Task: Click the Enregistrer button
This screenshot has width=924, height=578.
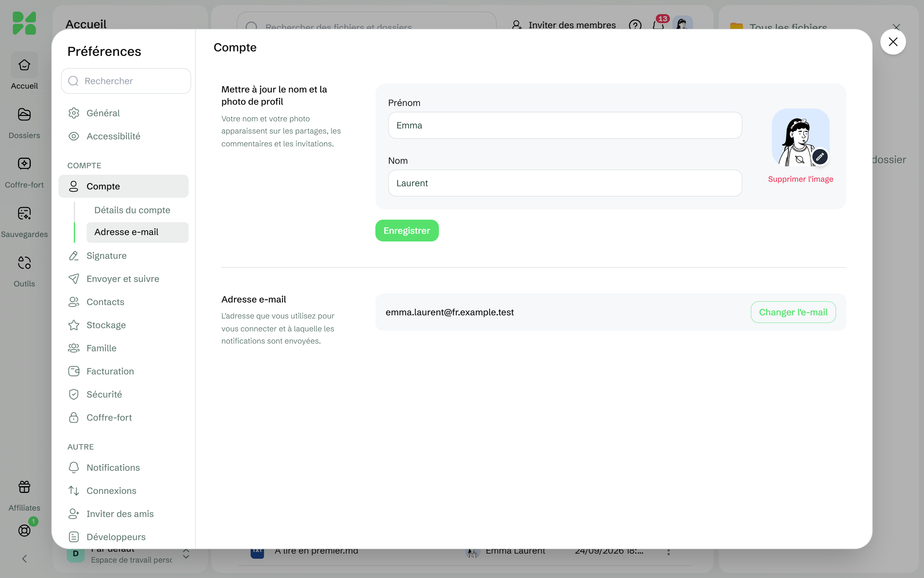Action: coord(406,231)
